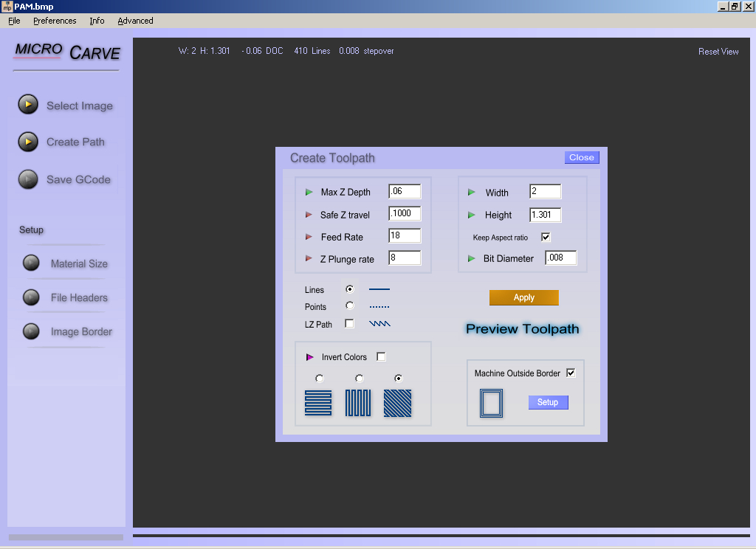Click the diagonal lines pattern icon

398,403
